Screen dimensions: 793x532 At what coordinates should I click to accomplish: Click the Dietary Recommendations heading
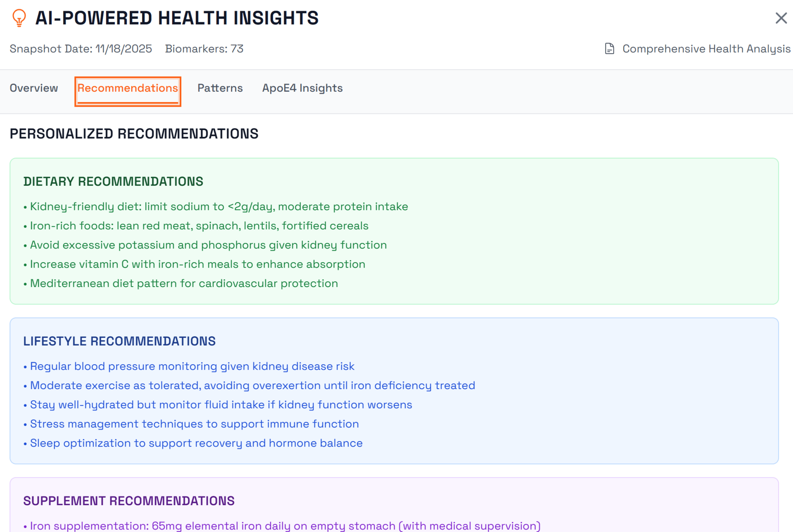pyautogui.click(x=113, y=181)
